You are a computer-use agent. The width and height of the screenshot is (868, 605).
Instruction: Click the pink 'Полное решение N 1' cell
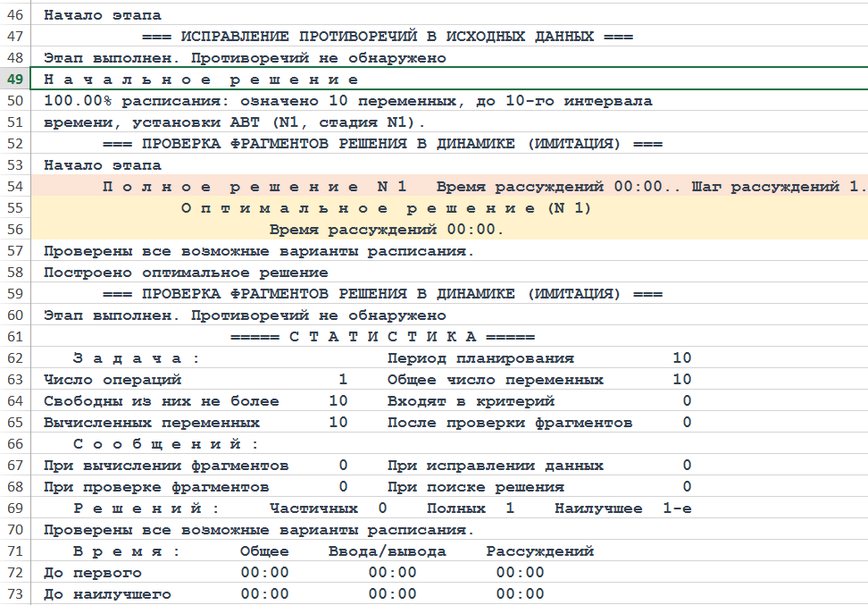[255, 187]
